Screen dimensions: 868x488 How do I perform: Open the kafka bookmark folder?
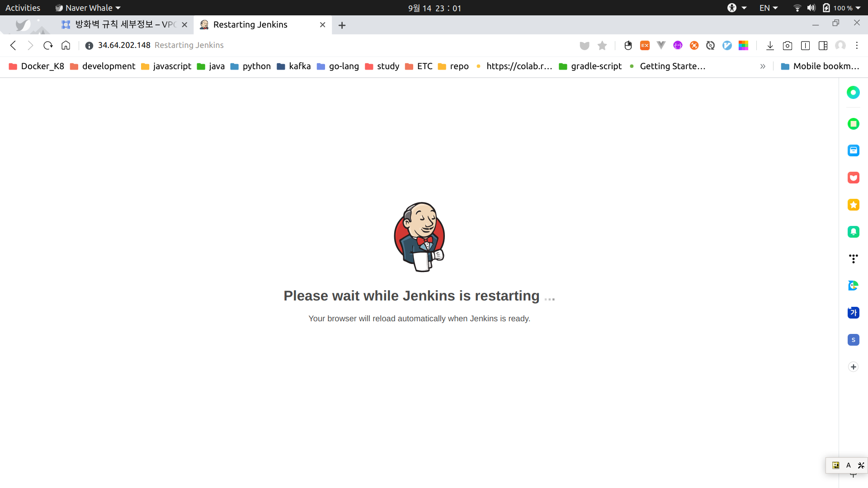tap(294, 66)
